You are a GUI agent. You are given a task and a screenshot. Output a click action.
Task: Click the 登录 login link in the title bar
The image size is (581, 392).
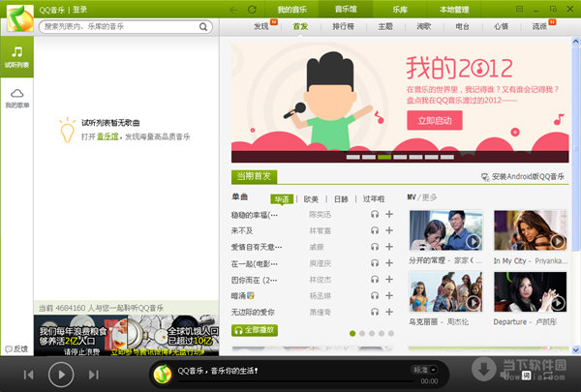pos(79,10)
